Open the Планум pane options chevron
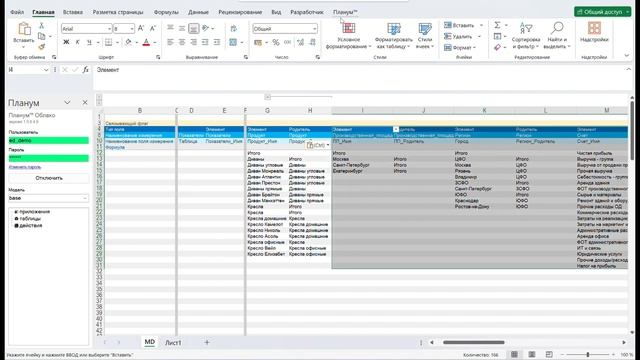The image size is (640, 360). pyautogui.click(x=67, y=102)
